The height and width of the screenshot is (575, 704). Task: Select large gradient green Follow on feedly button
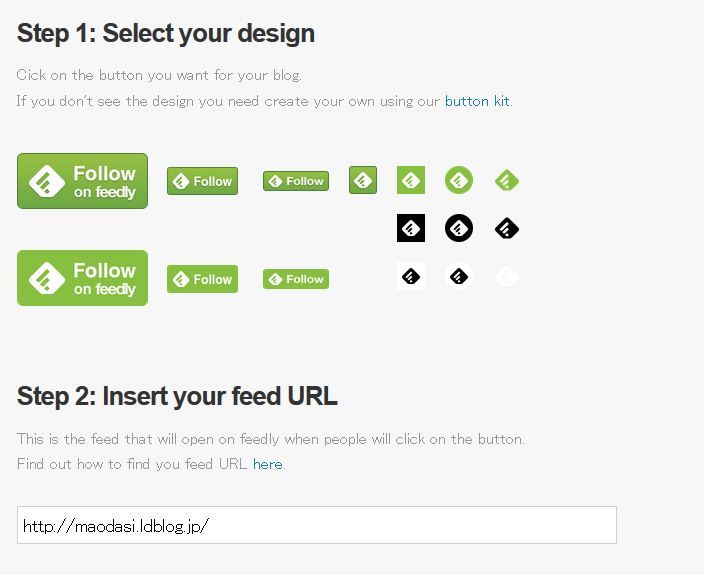(82, 181)
